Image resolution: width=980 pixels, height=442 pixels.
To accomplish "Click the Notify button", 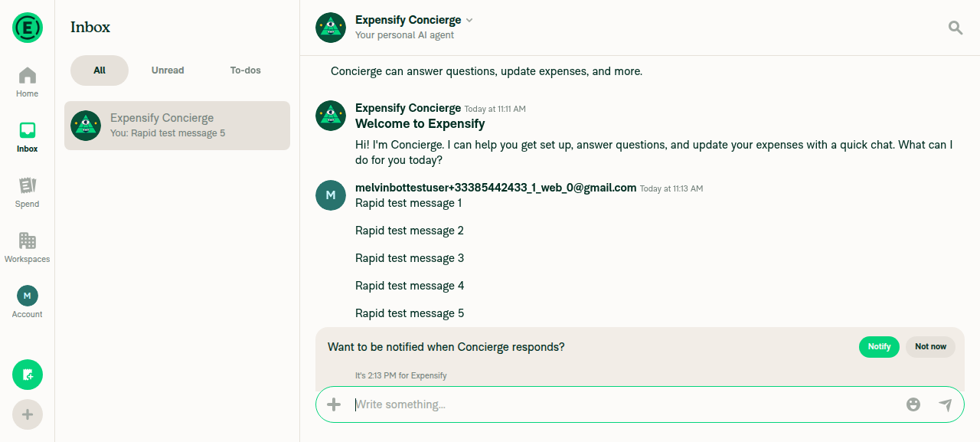I will point(879,347).
